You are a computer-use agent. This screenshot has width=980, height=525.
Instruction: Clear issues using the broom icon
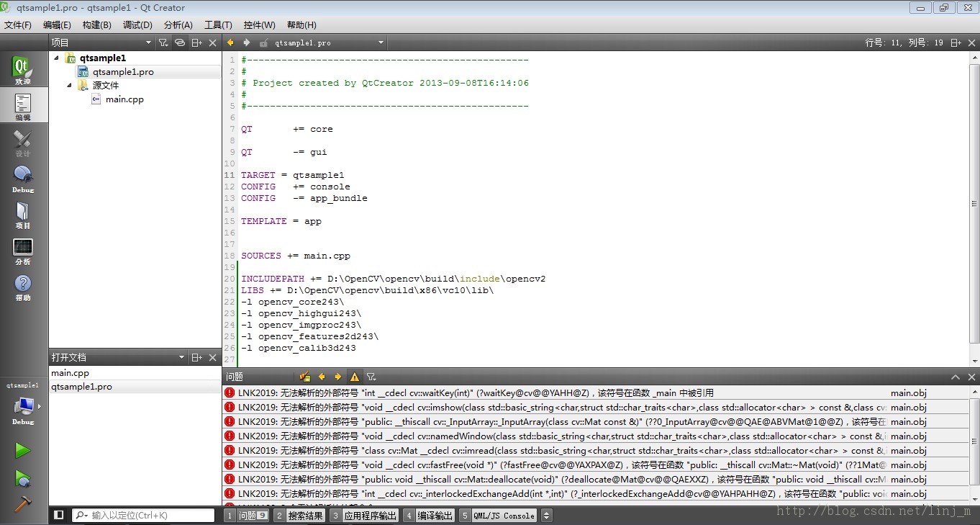[x=305, y=377]
